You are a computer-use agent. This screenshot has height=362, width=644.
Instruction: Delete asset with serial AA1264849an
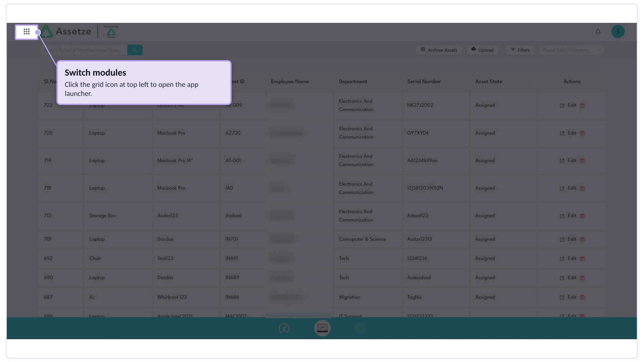pyautogui.click(x=582, y=161)
